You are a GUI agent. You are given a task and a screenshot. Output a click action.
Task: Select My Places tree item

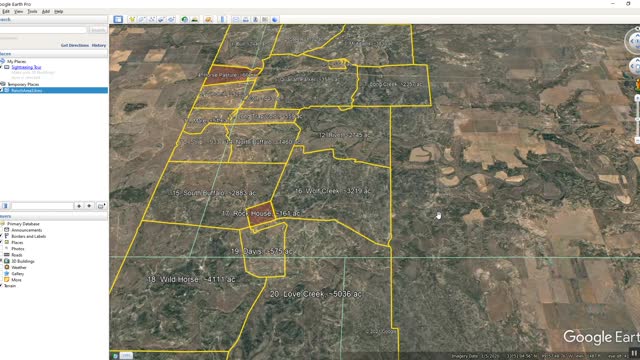pos(16,61)
